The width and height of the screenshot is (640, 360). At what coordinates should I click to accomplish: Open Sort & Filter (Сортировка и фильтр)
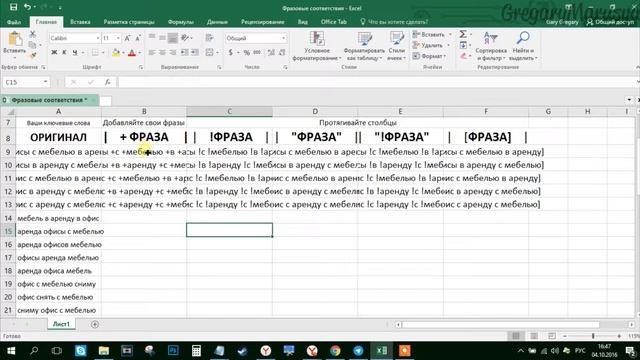[x=491, y=46]
